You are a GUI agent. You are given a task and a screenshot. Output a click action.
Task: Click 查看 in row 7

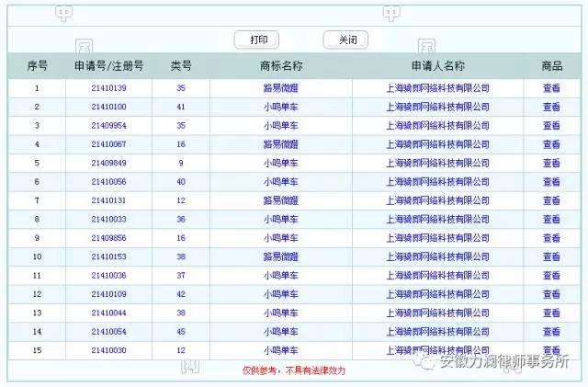pyautogui.click(x=551, y=200)
